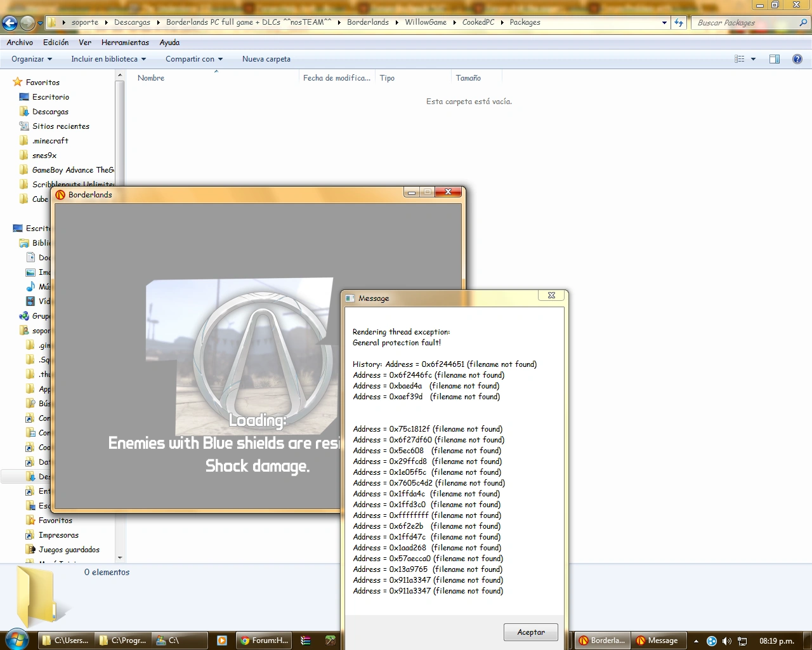Open the Windows Start orb

pos(17,640)
